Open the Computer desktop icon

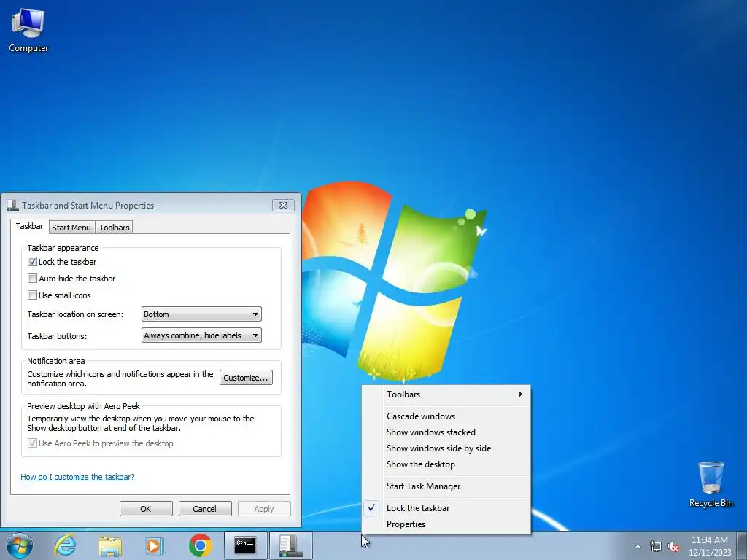coord(28,31)
